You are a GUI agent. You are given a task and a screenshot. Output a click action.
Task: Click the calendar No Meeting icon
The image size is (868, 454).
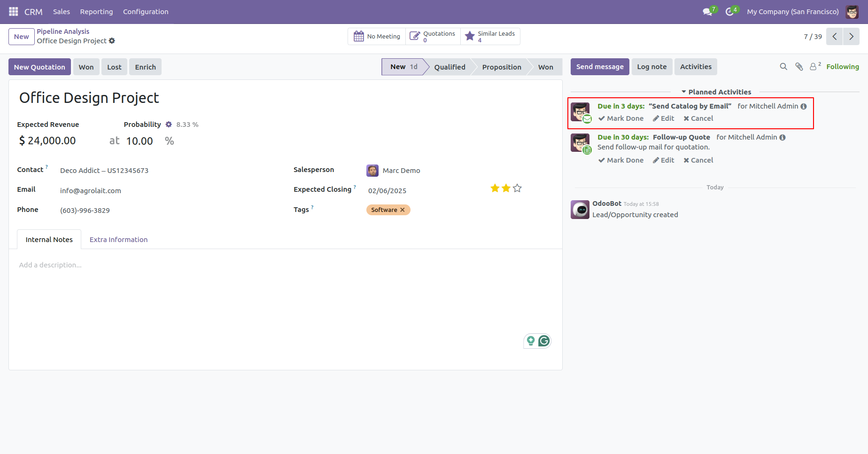(x=359, y=36)
